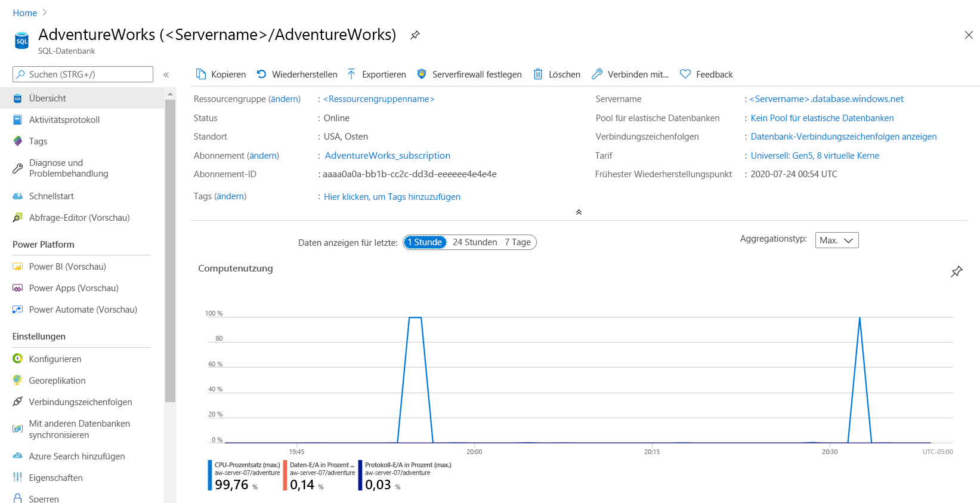Click the Protokoll-E/A dark blue legend swatch
This screenshot has width=980, height=503.
pos(360,475)
